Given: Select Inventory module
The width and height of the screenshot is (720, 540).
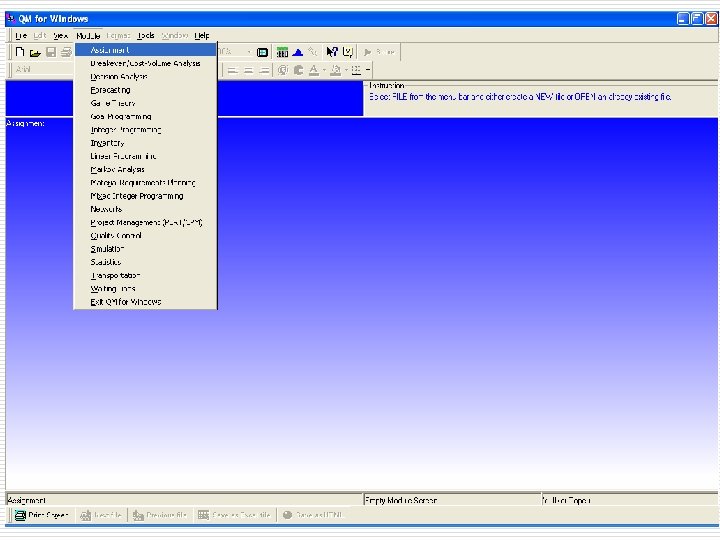Looking at the screenshot, I should (145, 143).
